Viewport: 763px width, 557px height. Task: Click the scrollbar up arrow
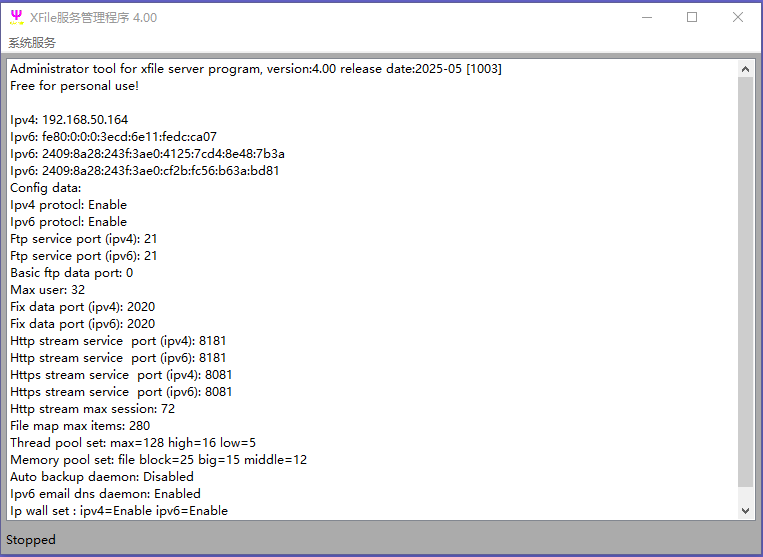tap(746, 69)
